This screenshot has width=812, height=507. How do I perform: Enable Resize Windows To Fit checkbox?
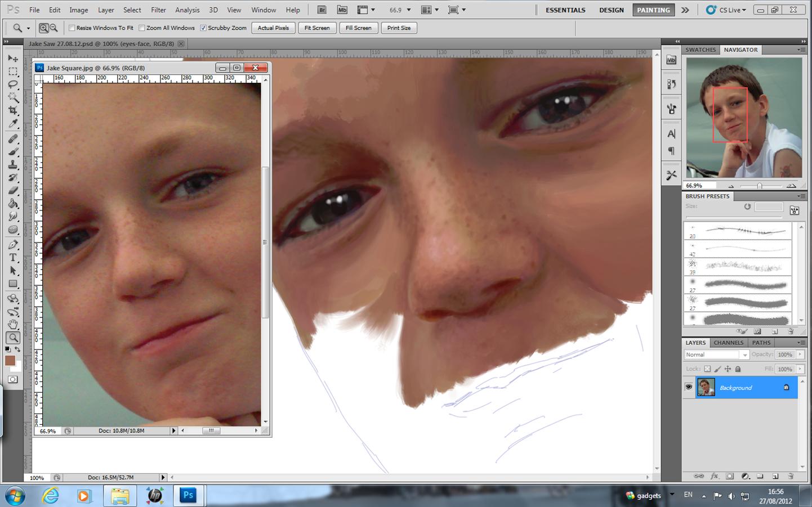pos(72,28)
